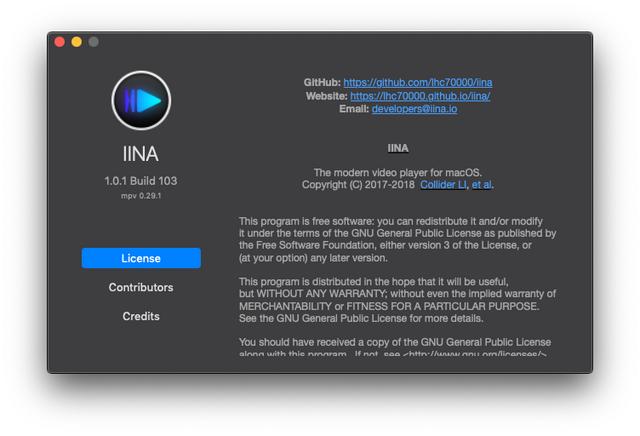Image resolution: width=640 pixels, height=436 pixels.
Task: Click the version text 1.0.1 Build 103
Action: [141, 181]
